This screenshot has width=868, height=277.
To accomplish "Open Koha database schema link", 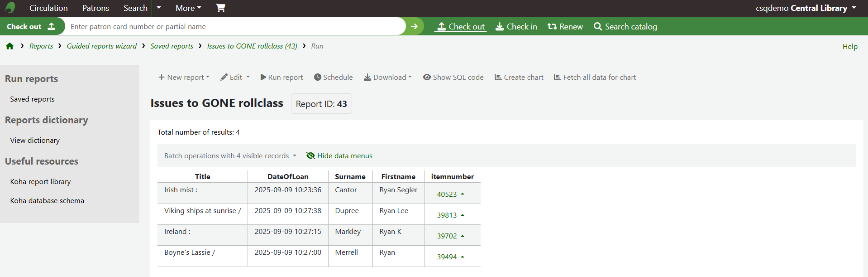I will 47,201.
